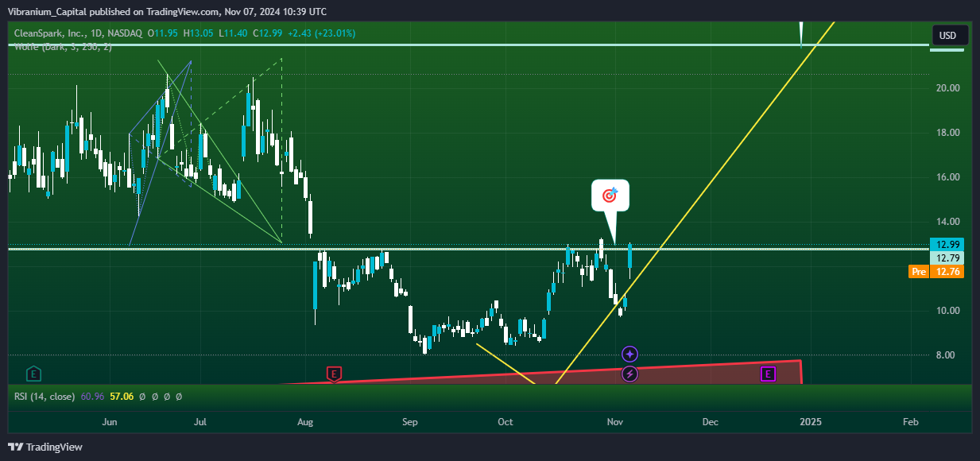The height and width of the screenshot is (461, 980).
Task: Click the Feb label on time axis
Action: click(x=911, y=422)
